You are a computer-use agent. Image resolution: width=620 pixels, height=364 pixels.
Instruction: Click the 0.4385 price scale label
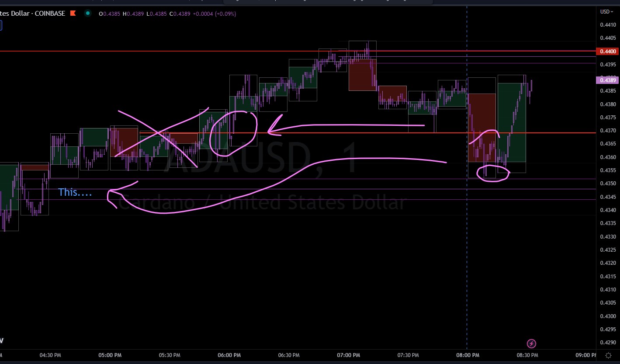pyautogui.click(x=608, y=91)
